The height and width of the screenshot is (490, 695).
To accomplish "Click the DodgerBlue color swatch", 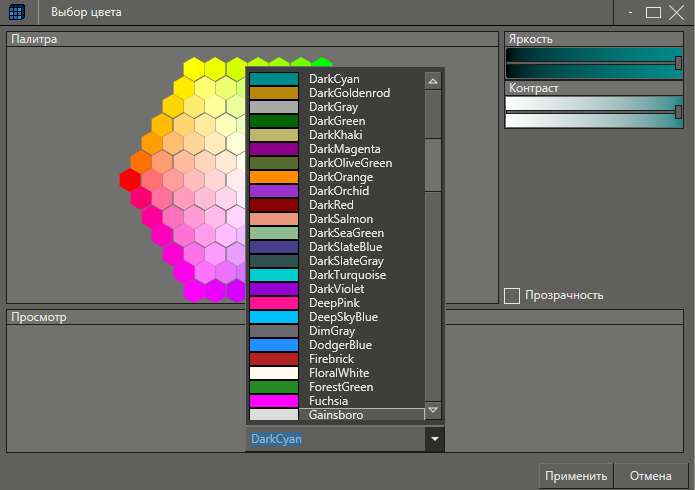I will click(273, 345).
